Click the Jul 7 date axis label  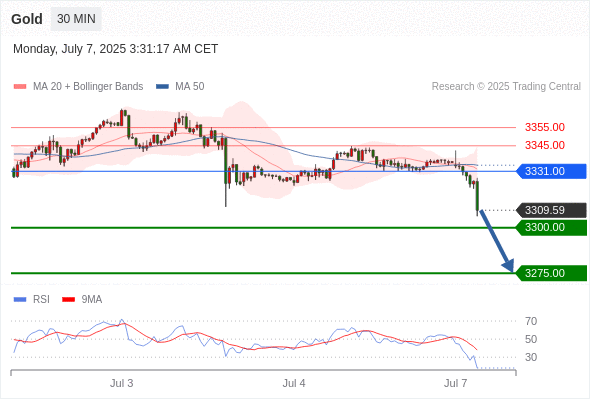tap(455, 383)
